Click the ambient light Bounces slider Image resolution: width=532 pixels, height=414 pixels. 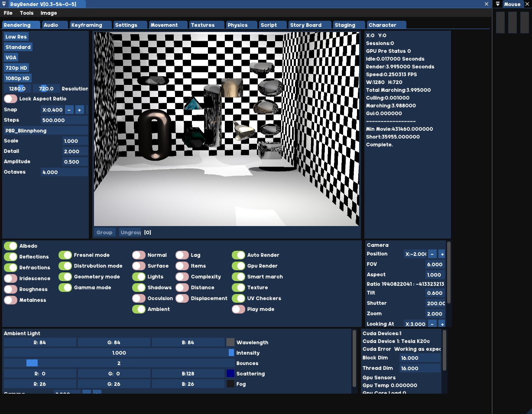119,363
